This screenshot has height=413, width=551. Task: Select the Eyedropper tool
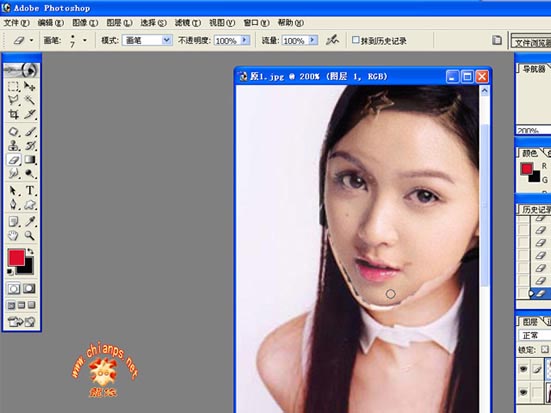pyautogui.click(x=30, y=221)
